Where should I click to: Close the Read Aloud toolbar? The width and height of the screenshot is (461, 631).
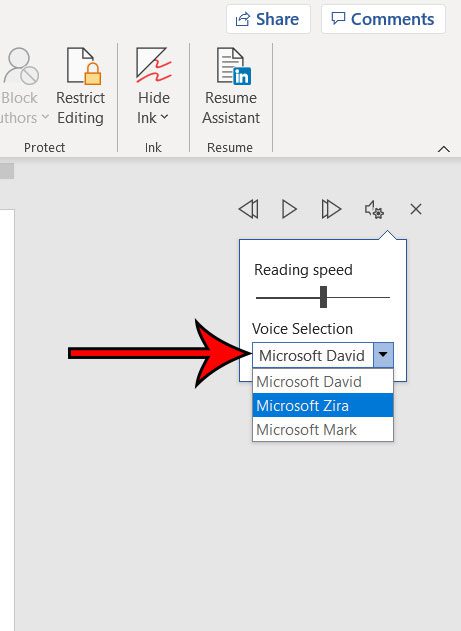pos(416,209)
